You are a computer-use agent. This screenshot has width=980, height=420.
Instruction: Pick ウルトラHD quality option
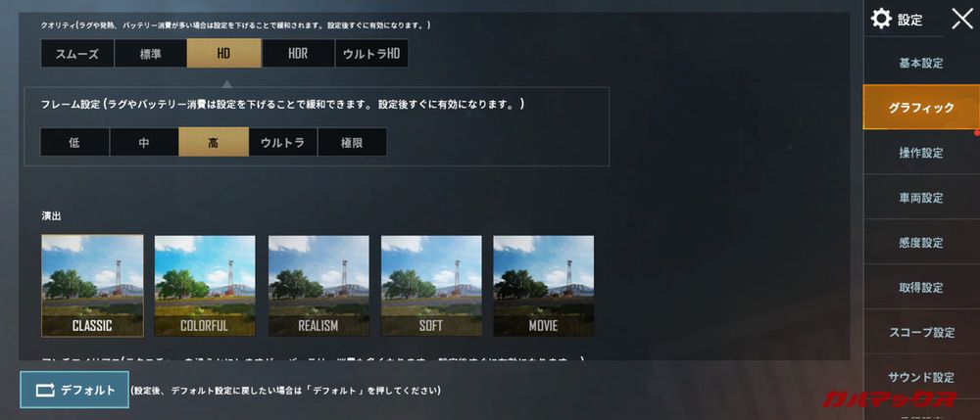point(371,53)
